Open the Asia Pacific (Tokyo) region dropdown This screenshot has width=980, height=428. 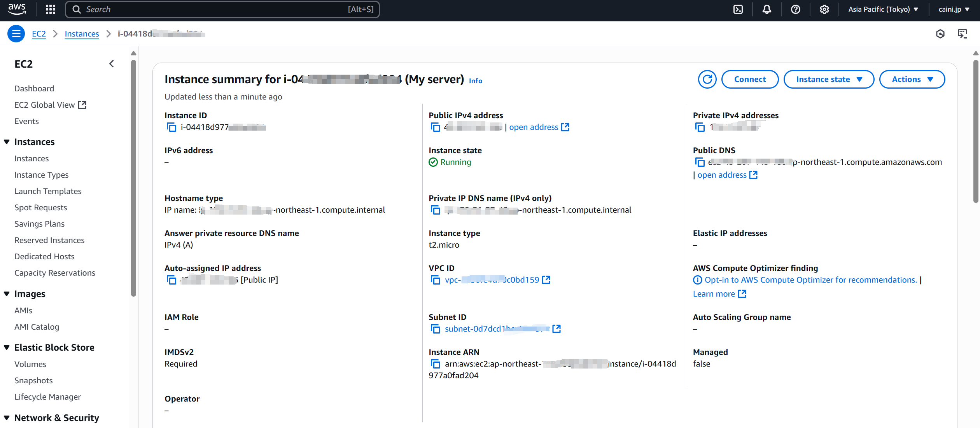click(883, 9)
